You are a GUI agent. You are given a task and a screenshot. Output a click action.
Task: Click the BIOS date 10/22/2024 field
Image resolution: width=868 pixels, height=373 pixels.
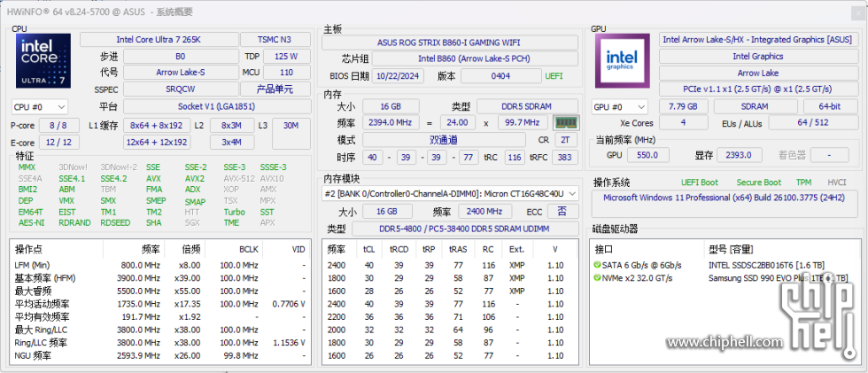point(398,76)
